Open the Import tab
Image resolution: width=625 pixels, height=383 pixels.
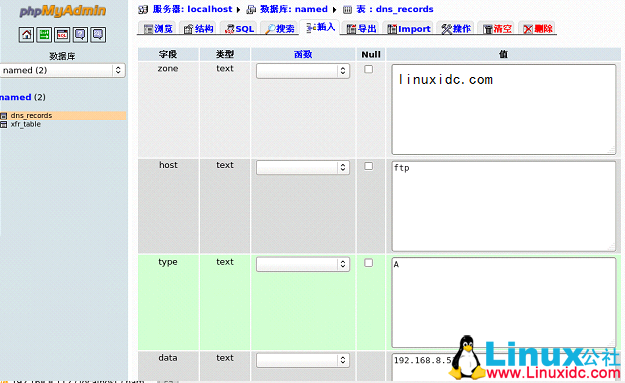coord(409,29)
